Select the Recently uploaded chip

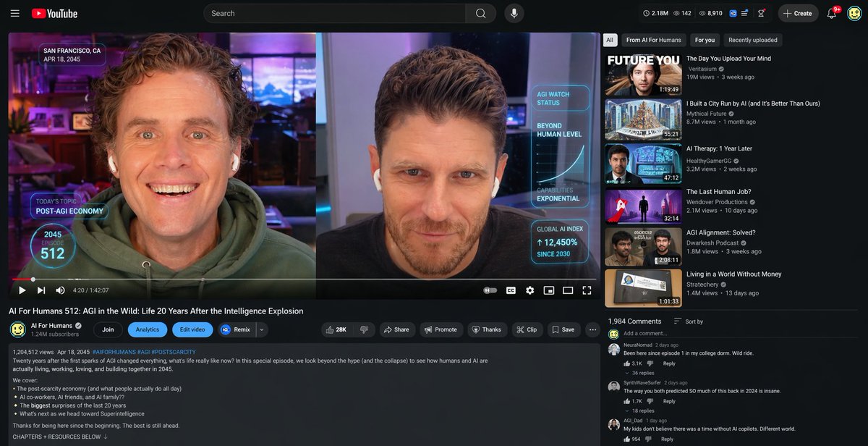752,40
